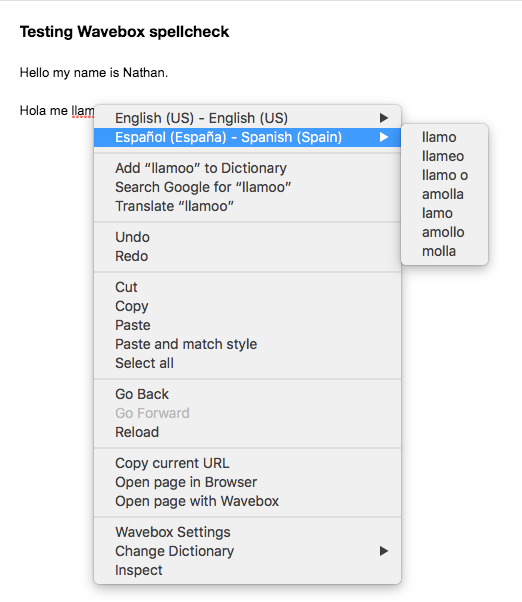Screen dimensions: 522x602
Task: Open Wavebox Settings
Action: 247,532
